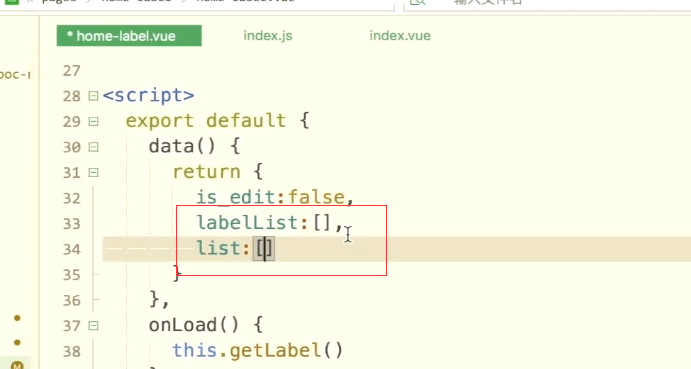
Task: Click the 'export' keyword on line 29
Action: [160, 121]
